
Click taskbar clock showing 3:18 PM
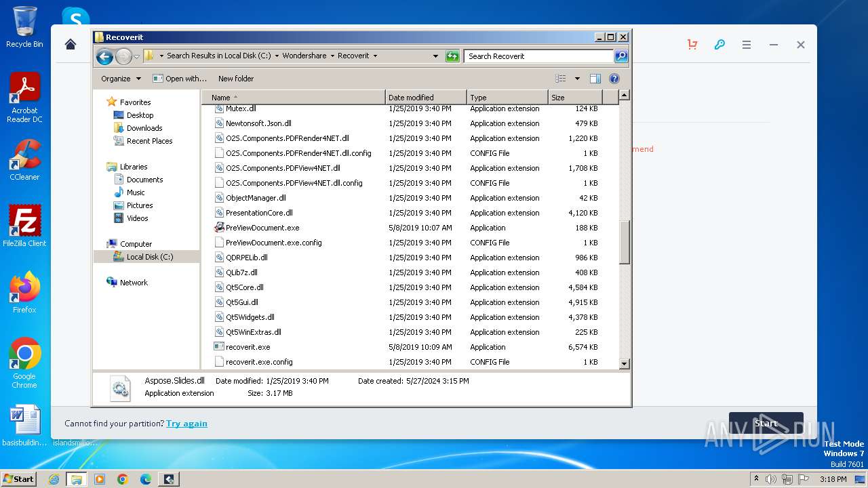[x=833, y=479]
